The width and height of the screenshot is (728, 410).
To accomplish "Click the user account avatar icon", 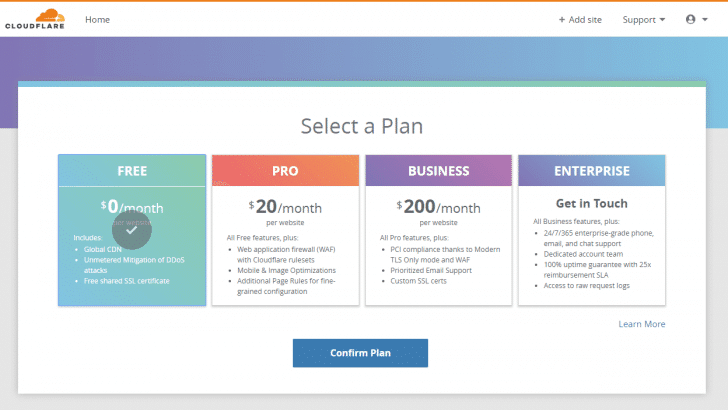I will [x=690, y=19].
